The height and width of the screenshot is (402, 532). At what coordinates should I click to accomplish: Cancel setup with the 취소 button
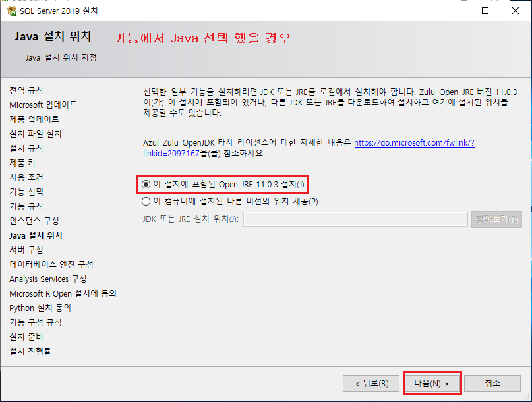click(492, 384)
